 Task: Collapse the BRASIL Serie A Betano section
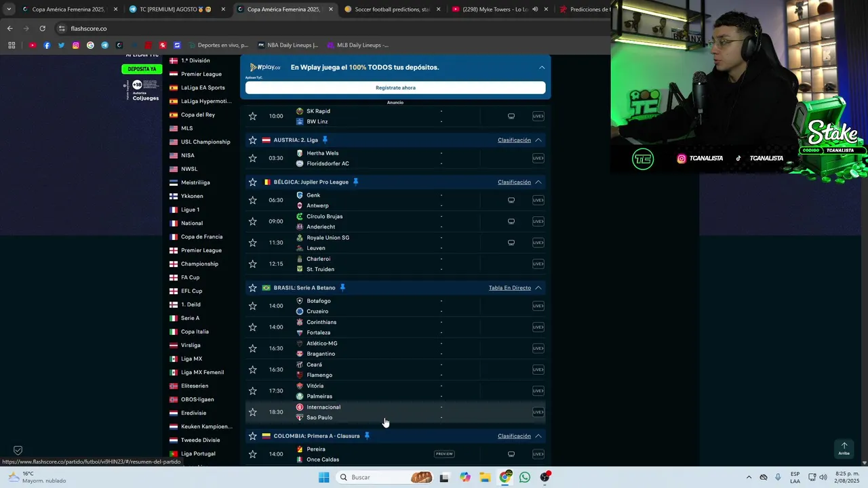tap(538, 288)
